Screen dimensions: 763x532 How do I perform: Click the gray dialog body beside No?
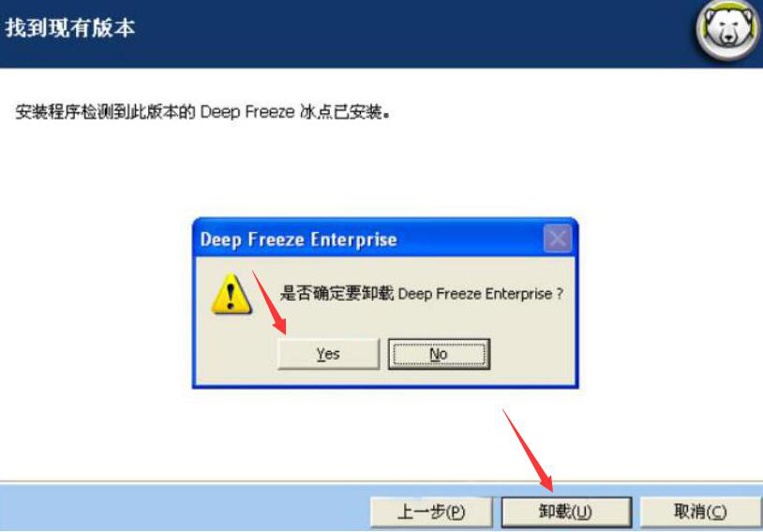(x=532, y=353)
